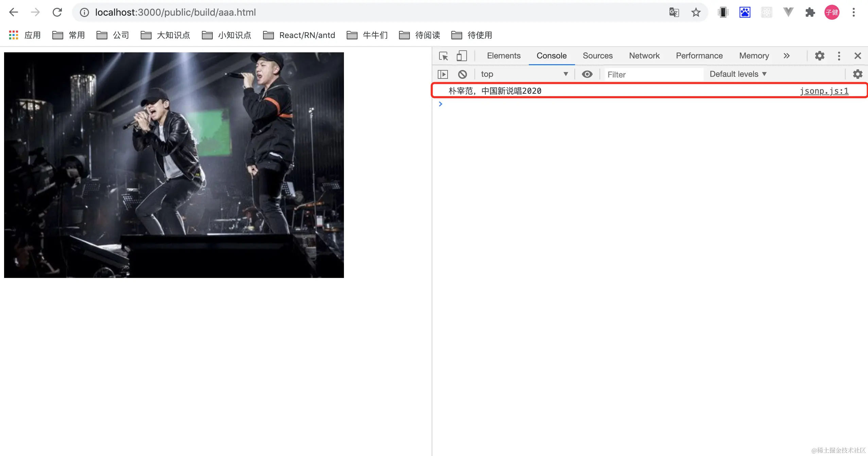Clear the console with the ban icon
The image size is (868, 456).
[x=462, y=74]
